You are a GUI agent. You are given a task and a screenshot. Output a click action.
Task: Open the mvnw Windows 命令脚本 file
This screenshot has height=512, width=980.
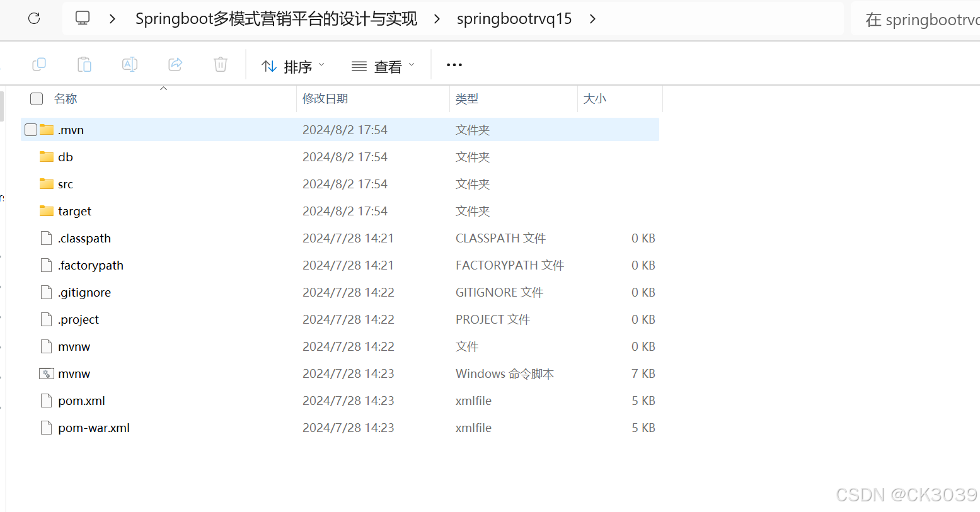[x=74, y=373]
